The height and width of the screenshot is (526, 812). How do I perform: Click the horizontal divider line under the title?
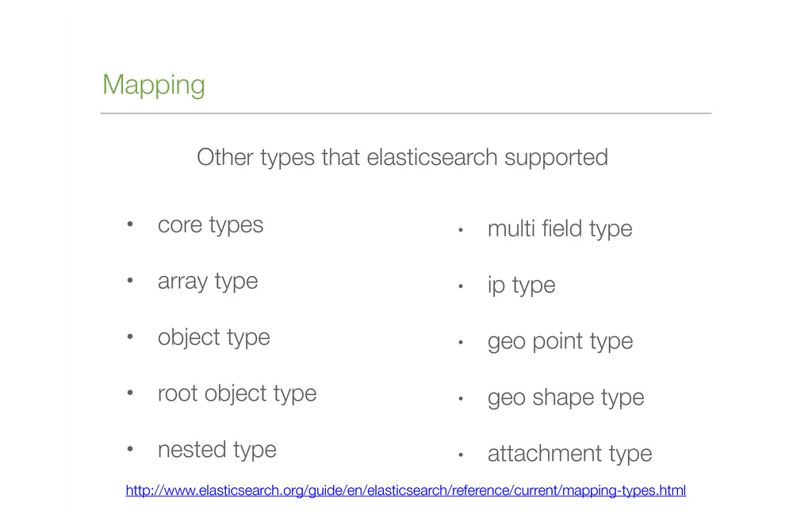click(x=406, y=113)
